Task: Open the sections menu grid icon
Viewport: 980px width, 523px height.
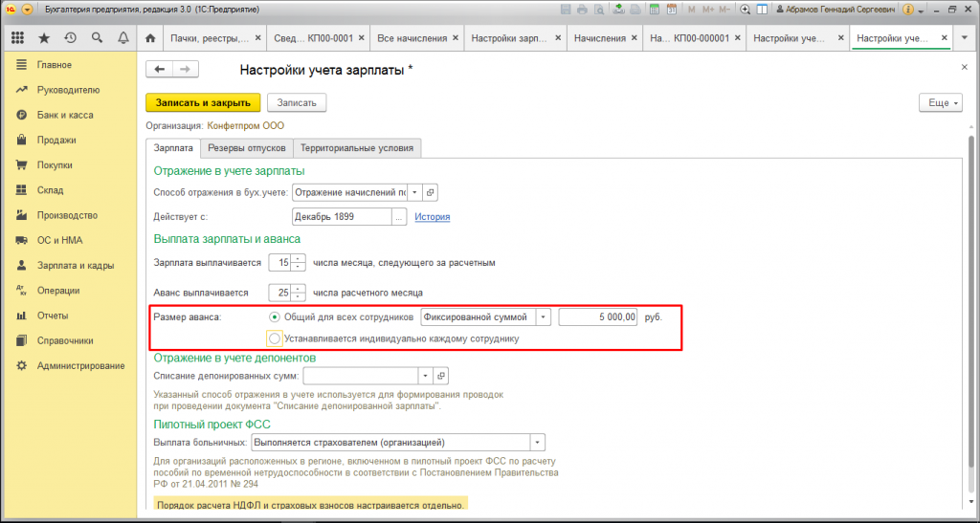Action: pyautogui.click(x=17, y=39)
